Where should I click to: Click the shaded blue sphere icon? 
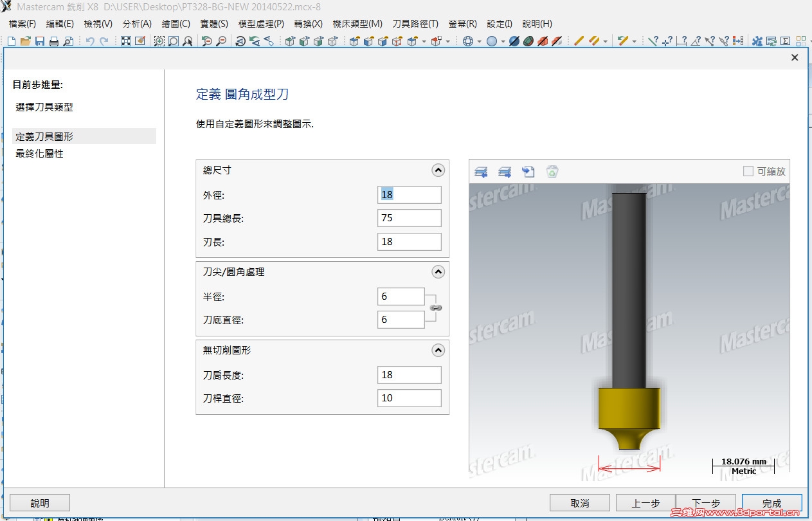(x=492, y=41)
